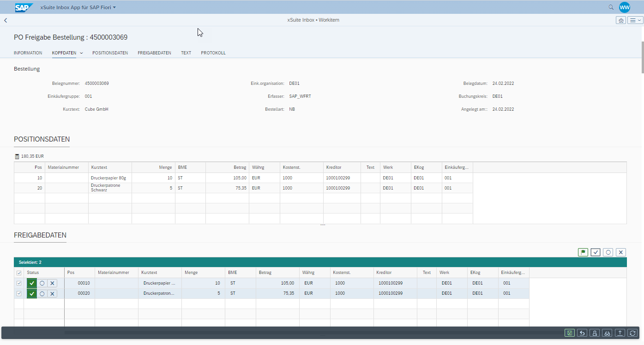
Task: Open search with the magnifier icon
Action: click(x=611, y=7)
